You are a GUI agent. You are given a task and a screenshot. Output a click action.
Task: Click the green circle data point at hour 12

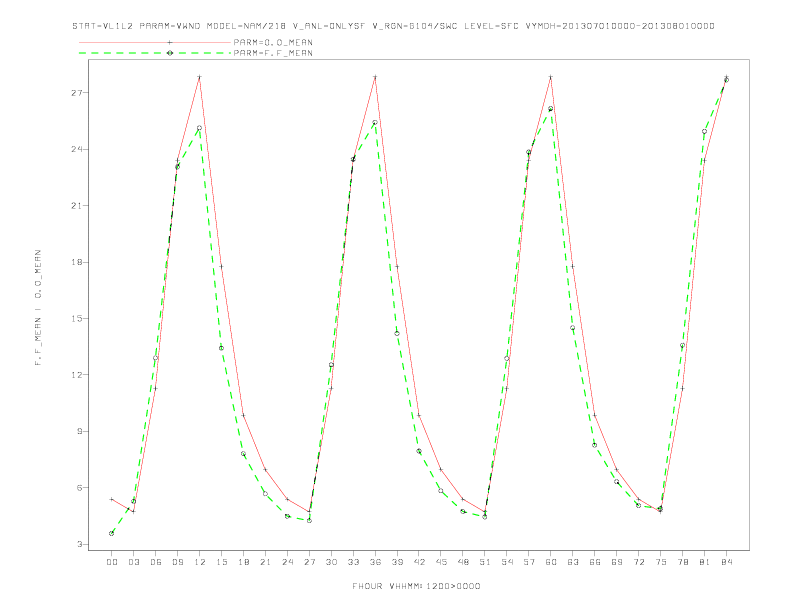click(200, 128)
